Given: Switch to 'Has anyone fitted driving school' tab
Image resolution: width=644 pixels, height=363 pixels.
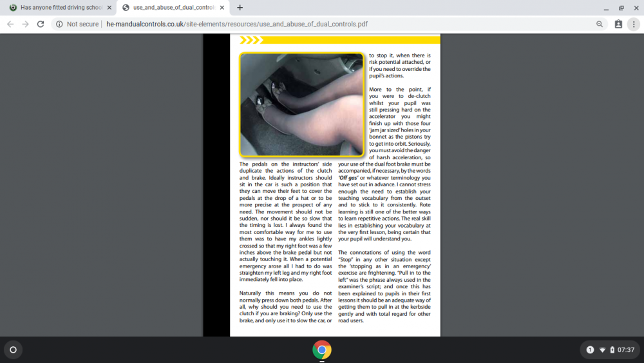Looking at the screenshot, I should (60, 7).
